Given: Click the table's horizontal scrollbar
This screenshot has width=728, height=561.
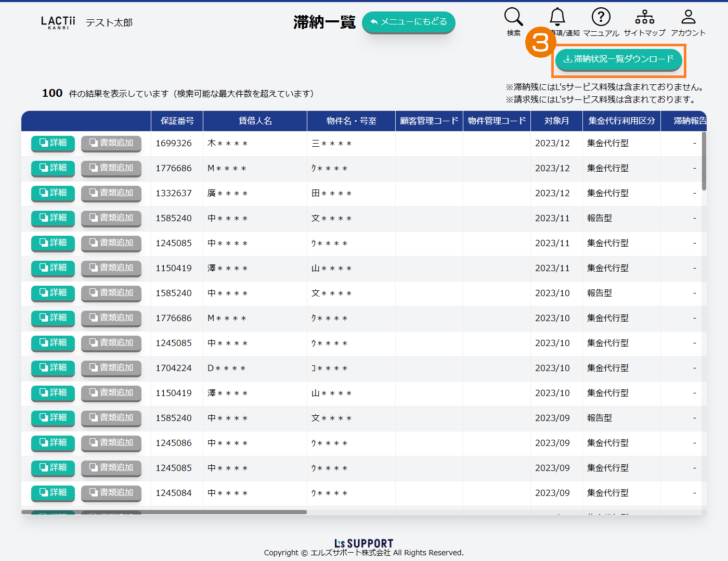Looking at the screenshot, I should pos(164,512).
